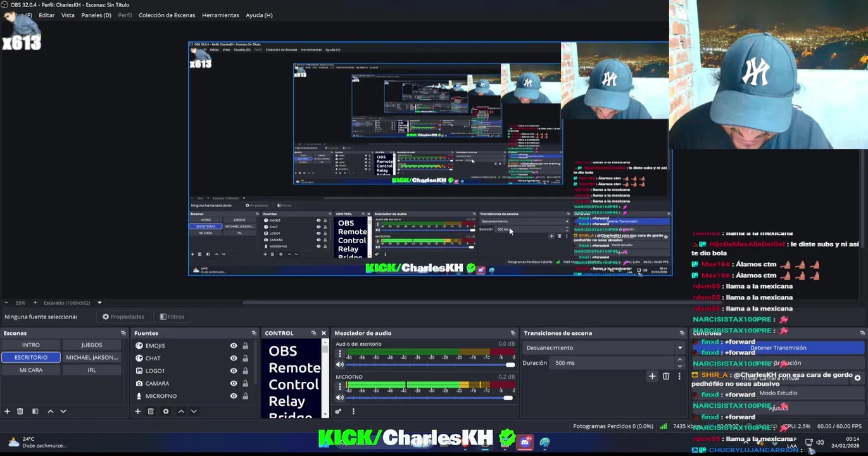Unlock the EMOJIS source with its padlock

click(x=245, y=346)
